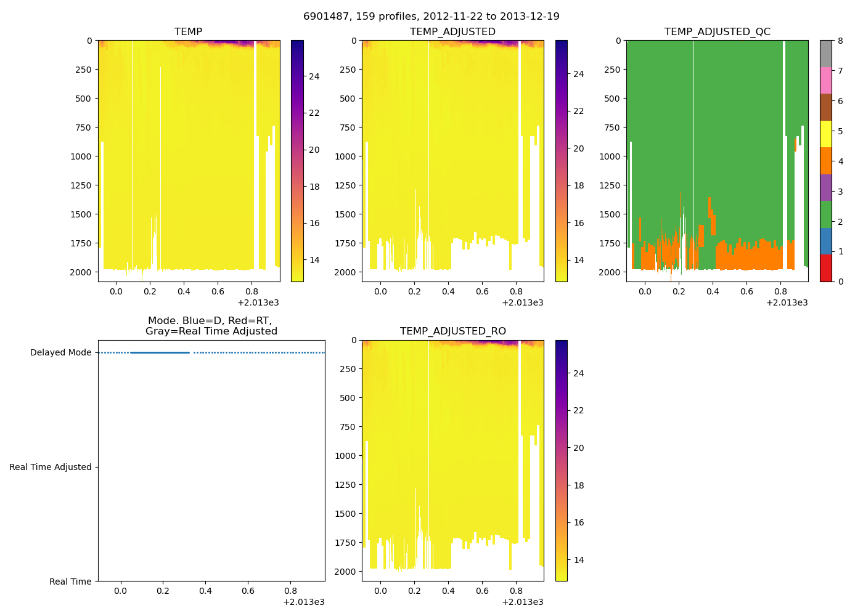This screenshot has height=616, width=863.
Task: Pick the purple segment of the QC colorbar
Action: click(x=825, y=187)
